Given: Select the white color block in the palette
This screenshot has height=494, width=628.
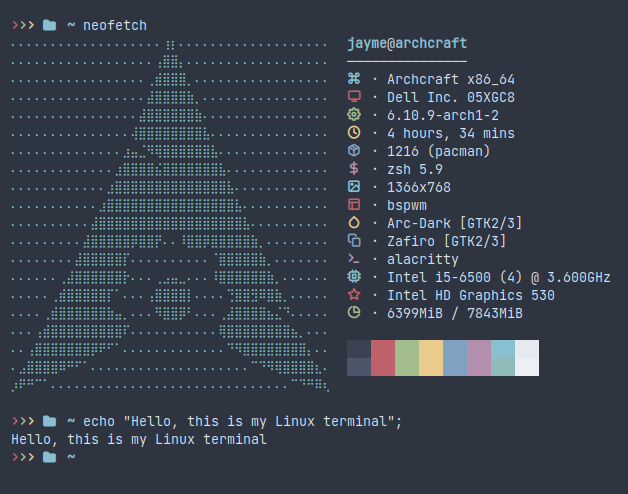Looking at the screenshot, I should click(x=527, y=358).
